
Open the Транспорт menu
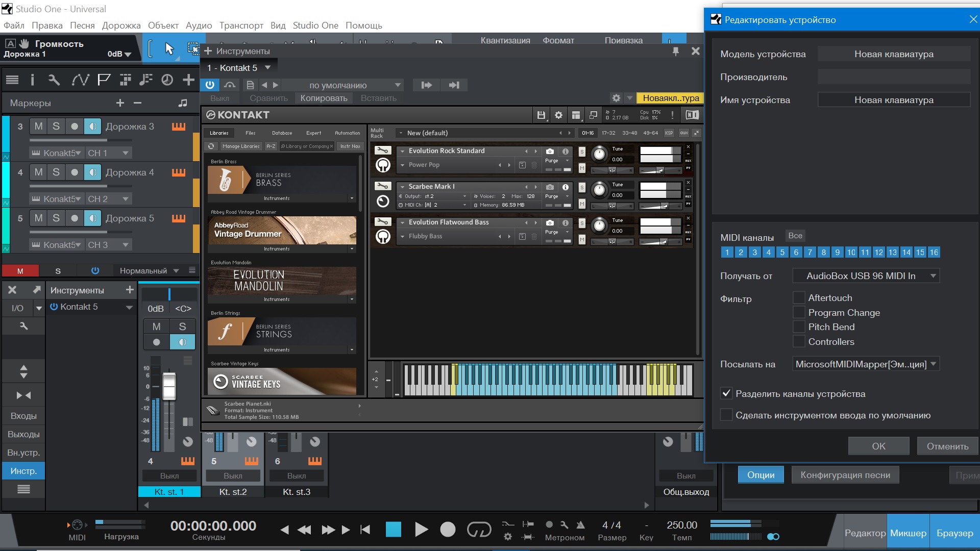click(x=241, y=26)
